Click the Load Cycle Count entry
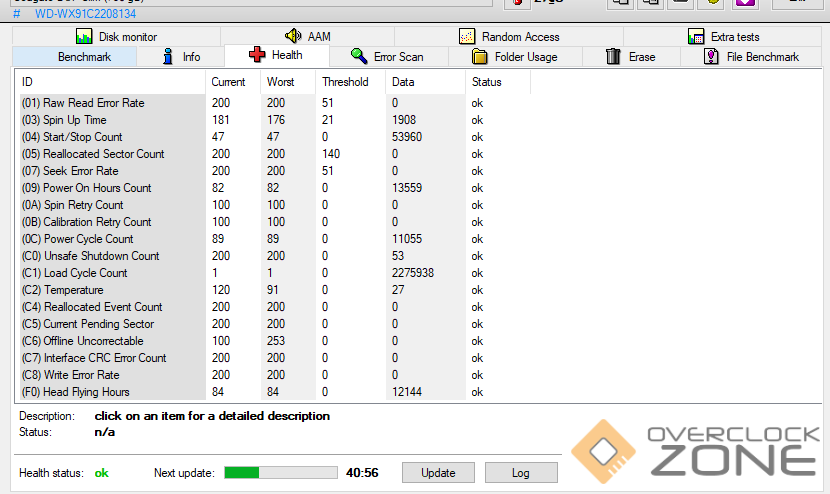830x494 pixels. click(x=84, y=273)
